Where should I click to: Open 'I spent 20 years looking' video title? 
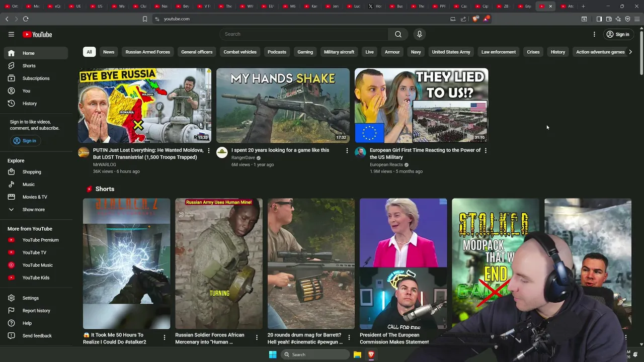click(280, 150)
